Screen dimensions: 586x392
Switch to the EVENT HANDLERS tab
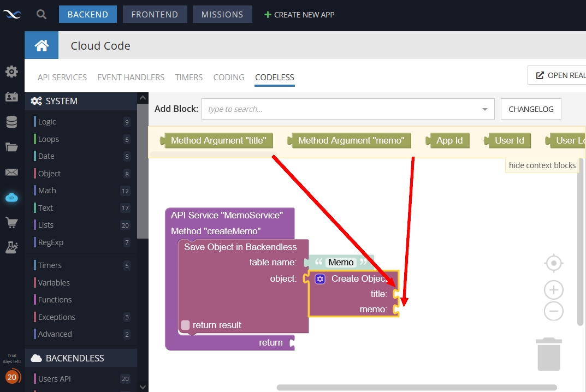[x=131, y=78]
